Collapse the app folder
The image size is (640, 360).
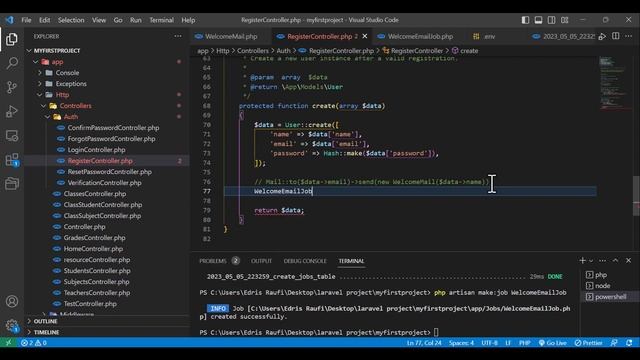click(x=36, y=62)
